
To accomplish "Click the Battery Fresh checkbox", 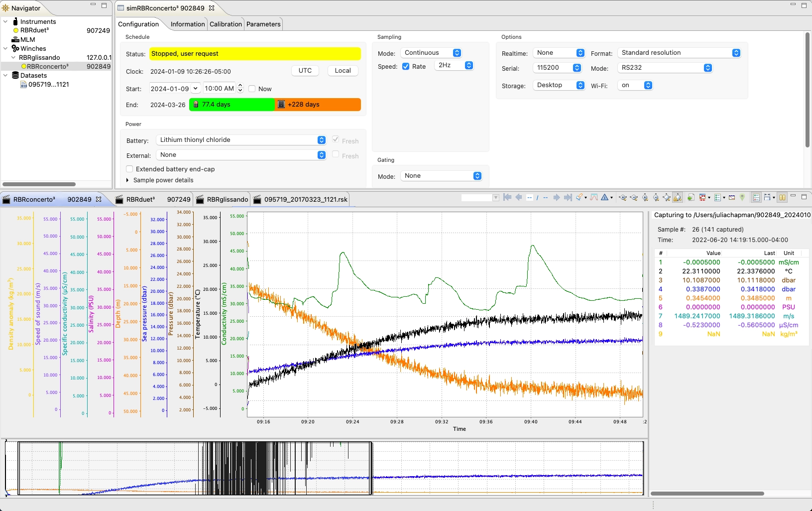I will coord(336,139).
